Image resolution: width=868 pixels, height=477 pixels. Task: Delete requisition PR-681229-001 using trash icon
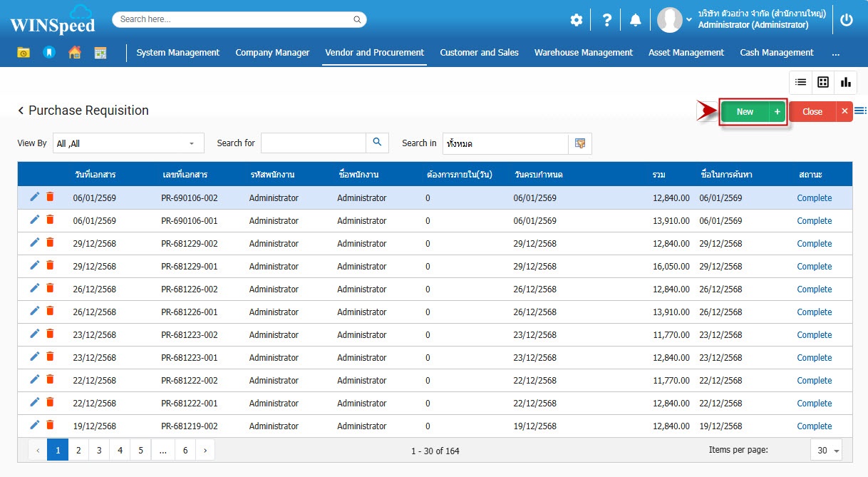50,266
